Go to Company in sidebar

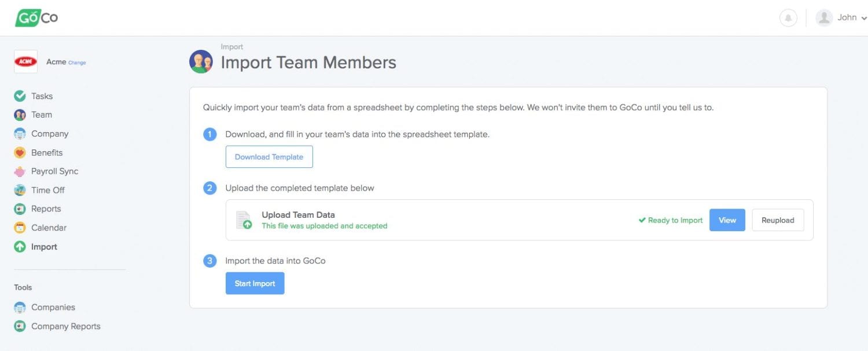[x=49, y=134]
